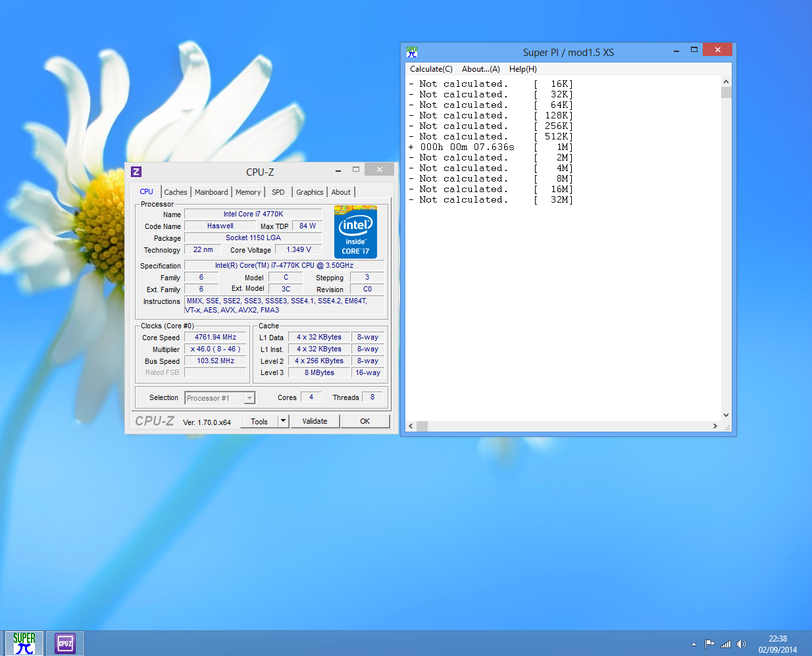
Task: Click the Super PI horizontal scrollbar right arrow
Action: [715, 426]
